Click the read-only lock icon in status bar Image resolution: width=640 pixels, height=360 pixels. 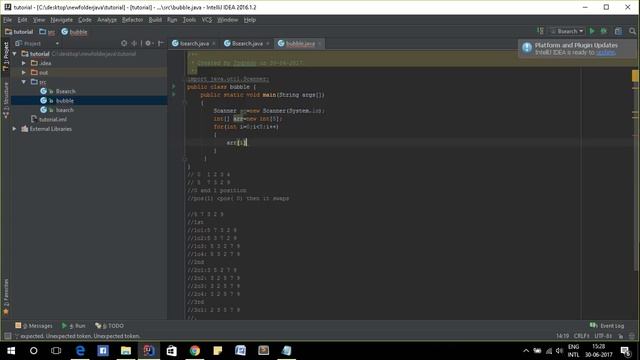coord(621,336)
